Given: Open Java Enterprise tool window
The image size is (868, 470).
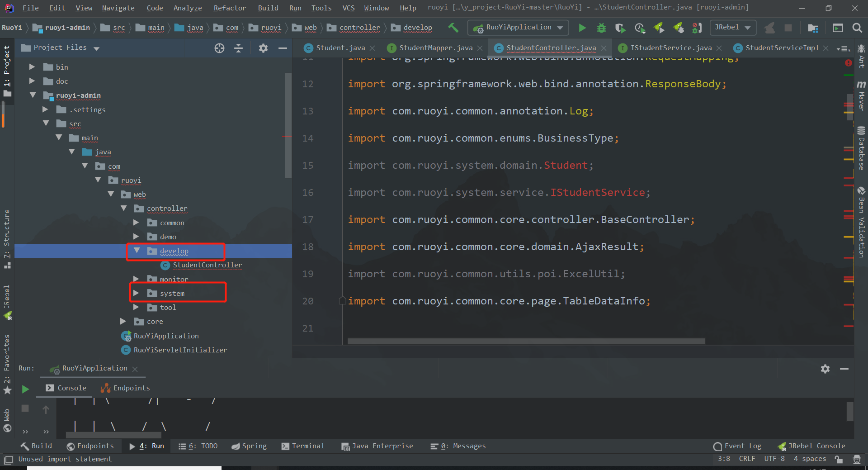Looking at the screenshot, I should 377,446.
